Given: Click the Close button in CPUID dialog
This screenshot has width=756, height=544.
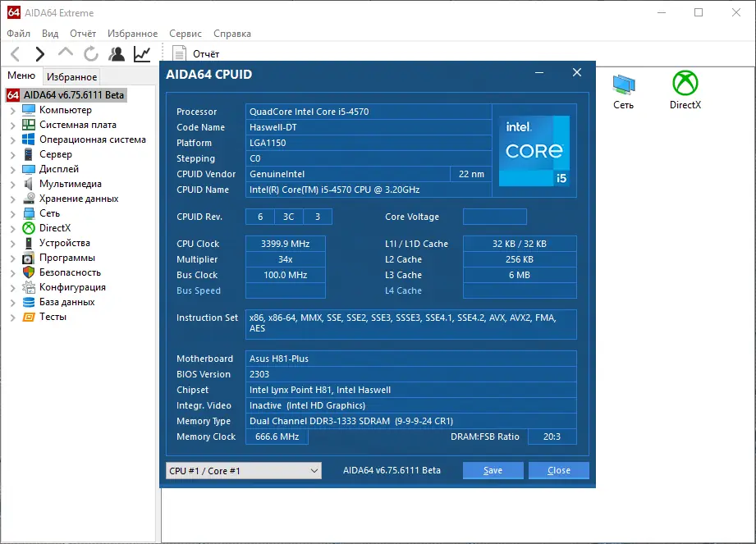Looking at the screenshot, I should click(559, 470).
